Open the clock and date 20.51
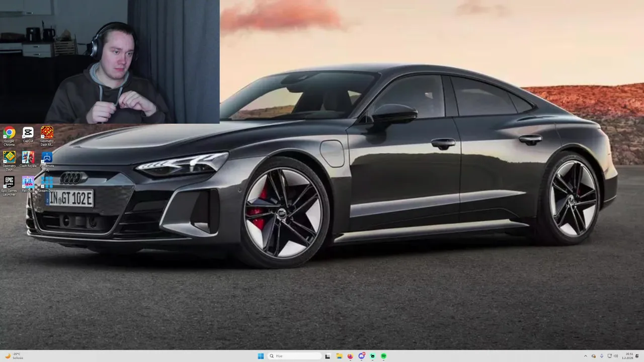644x362 pixels. pyautogui.click(x=628, y=356)
